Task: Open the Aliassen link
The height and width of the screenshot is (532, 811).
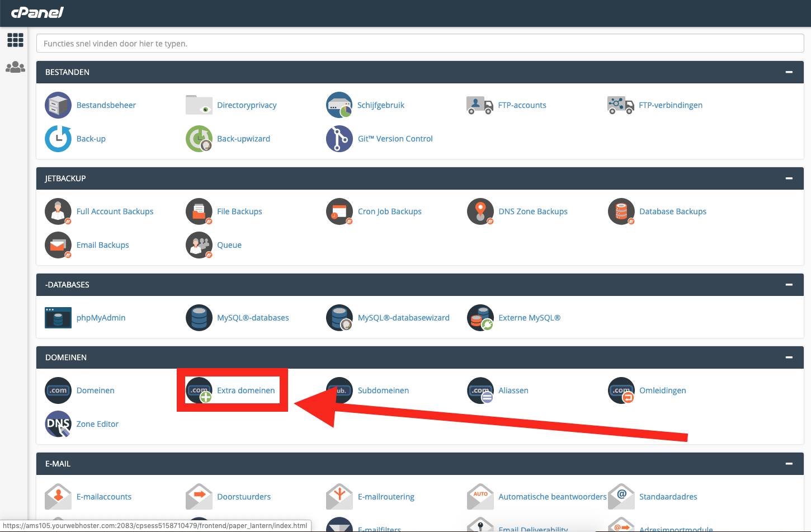Action: pos(513,390)
